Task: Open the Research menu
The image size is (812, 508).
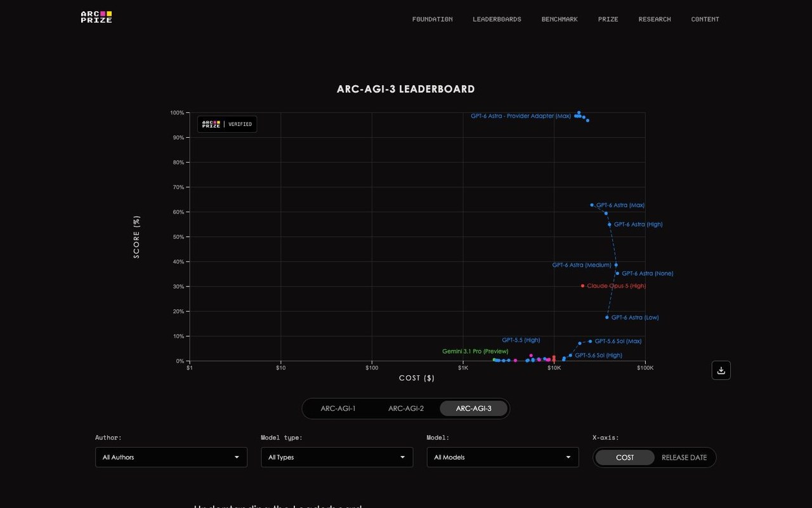Action: (655, 19)
